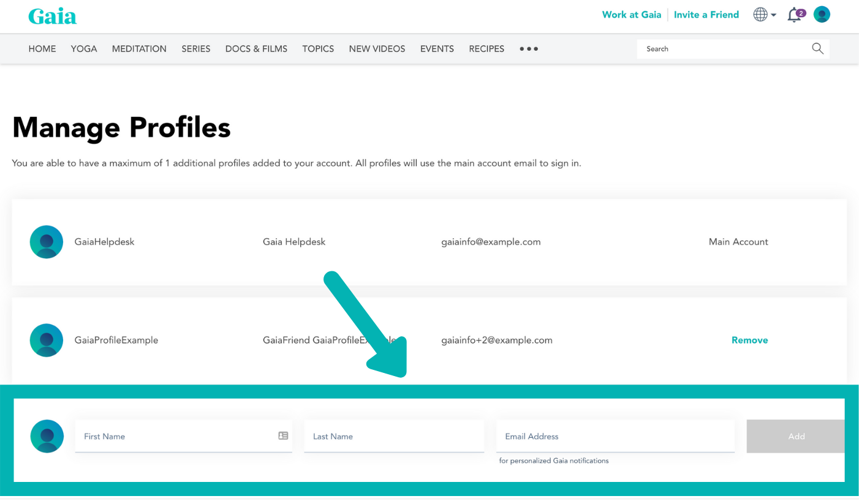Click the Manage Profiles heading
The width and height of the screenshot is (862, 504).
coord(121,127)
